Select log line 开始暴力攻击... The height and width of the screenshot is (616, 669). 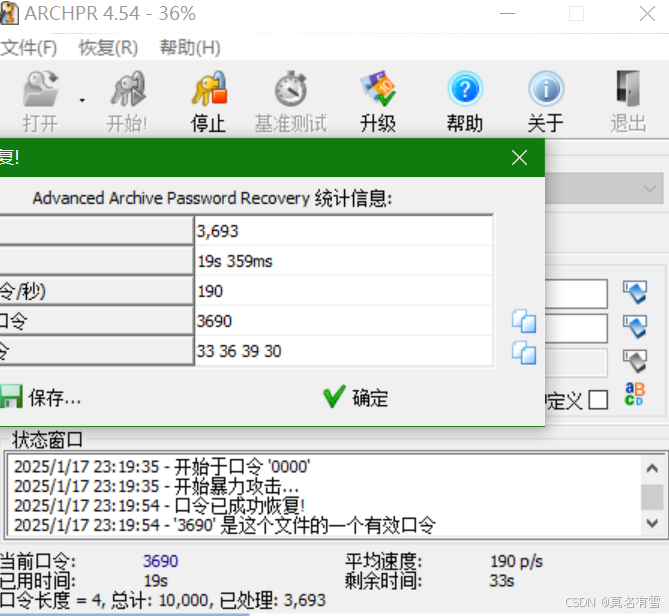(x=156, y=486)
